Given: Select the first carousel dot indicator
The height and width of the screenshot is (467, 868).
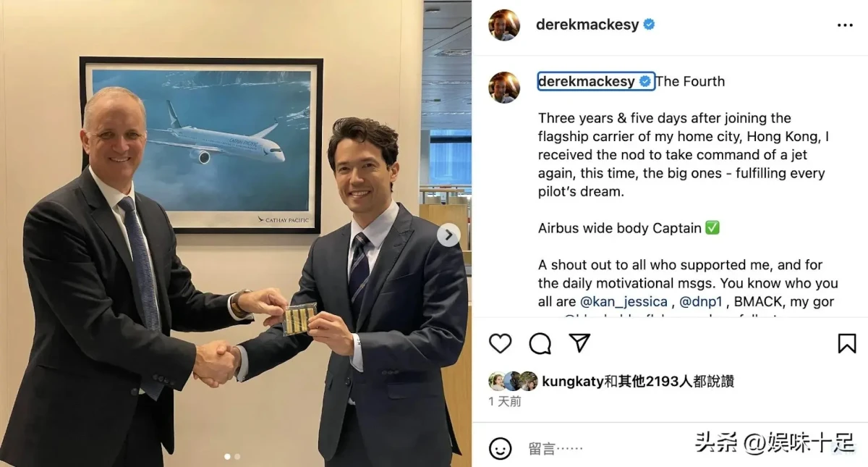Looking at the screenshot, I should (228, 457).
